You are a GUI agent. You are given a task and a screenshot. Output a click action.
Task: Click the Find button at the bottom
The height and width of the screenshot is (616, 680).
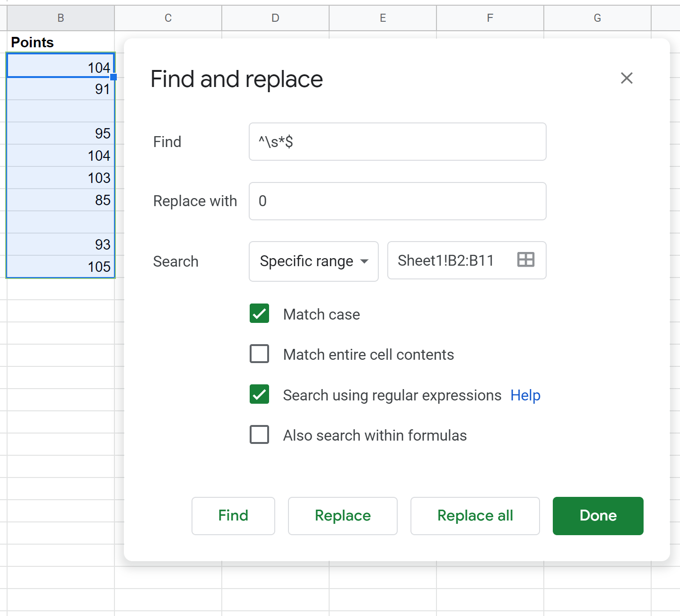(x=233, y=516)
